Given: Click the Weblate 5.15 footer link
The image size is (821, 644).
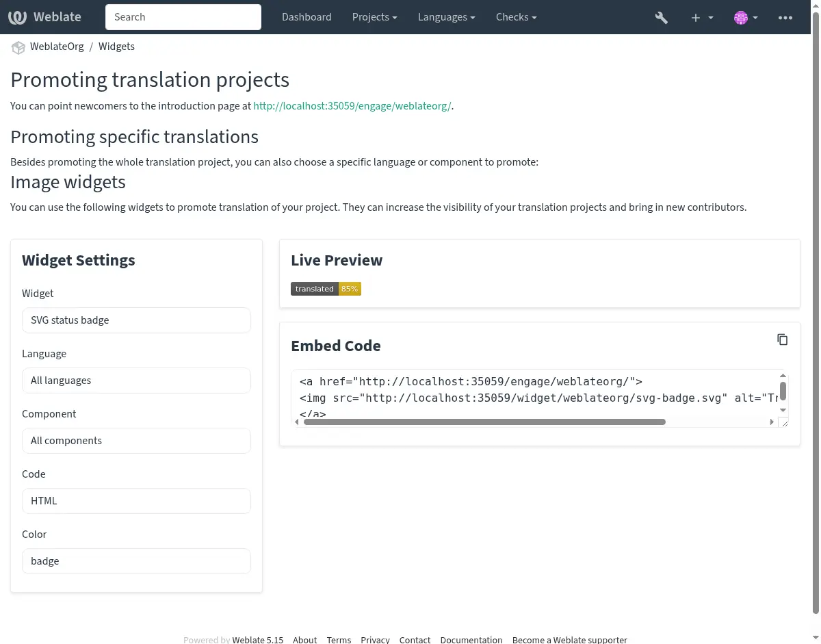Looking at the screenshot, I should point(257,640).
